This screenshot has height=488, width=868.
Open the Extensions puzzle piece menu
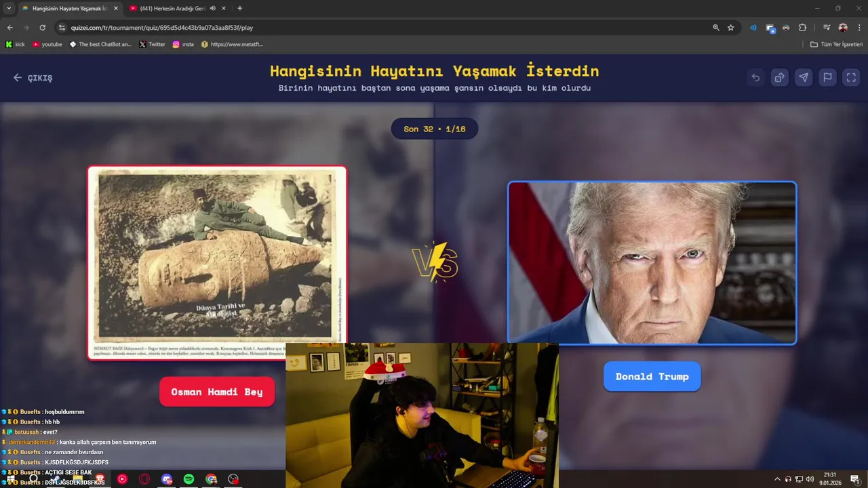(x=802, y=28)
